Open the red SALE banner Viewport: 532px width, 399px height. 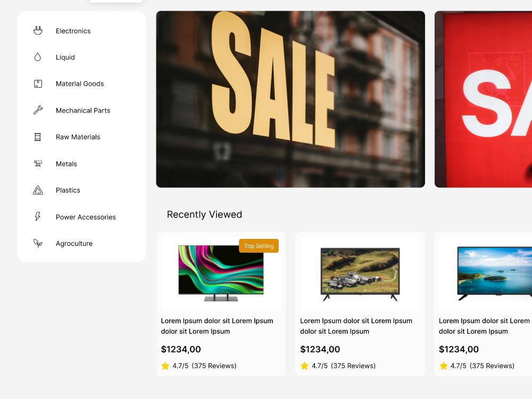pyautogui.click(x=483, y=99)
